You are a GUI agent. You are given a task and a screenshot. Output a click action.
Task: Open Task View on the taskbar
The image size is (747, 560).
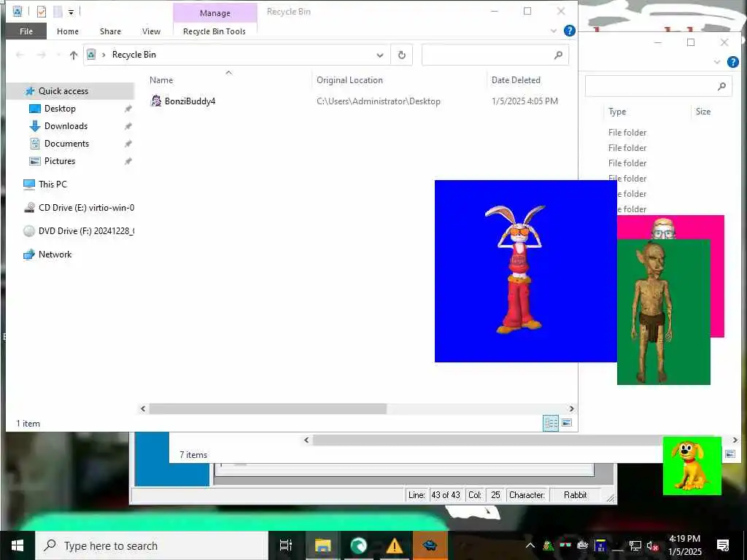[286, 545]
